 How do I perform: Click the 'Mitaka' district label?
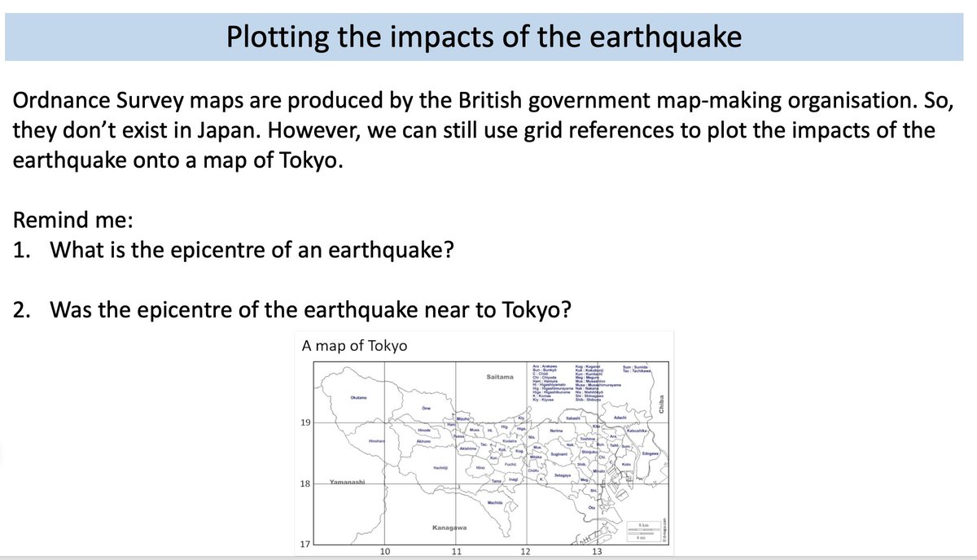[x=536, y=457]
